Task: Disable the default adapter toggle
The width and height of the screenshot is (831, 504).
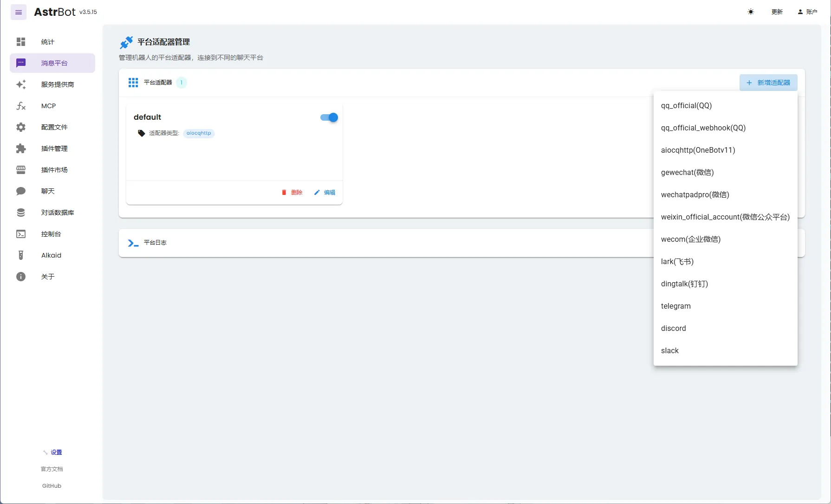Action: coord(329,117)
